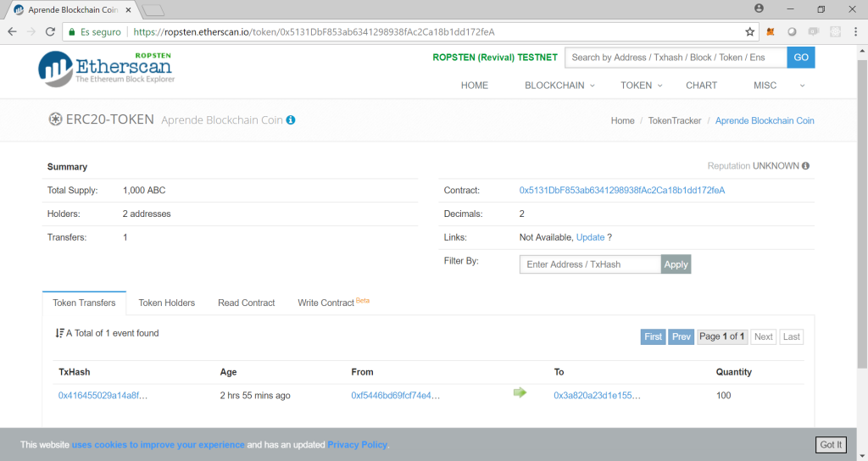Image resolution: width=868 pixels, height=461 pixels.
Task: Click the grey circle extension icon
Action: [793, 31]
